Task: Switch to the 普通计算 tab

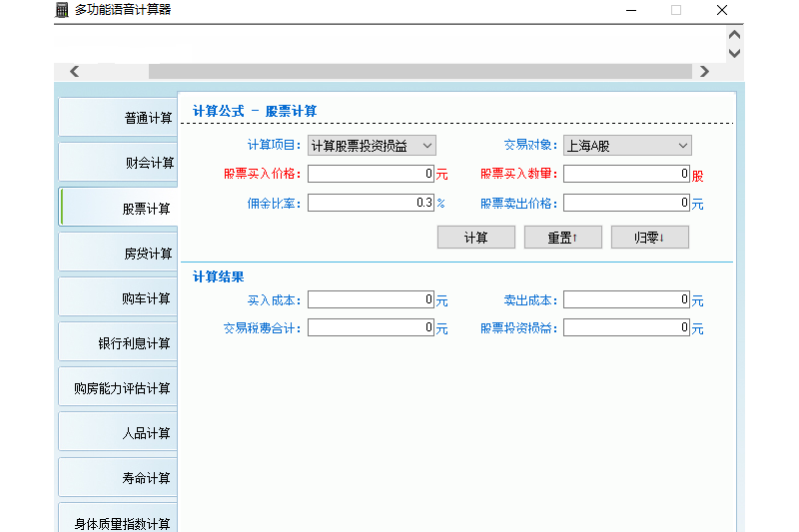Action: point(118,118)
